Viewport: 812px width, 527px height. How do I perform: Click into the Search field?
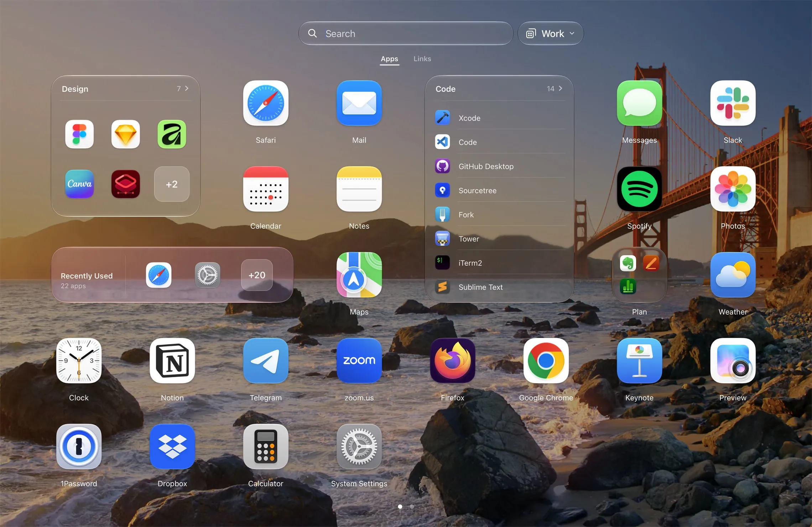click(406, 33)
